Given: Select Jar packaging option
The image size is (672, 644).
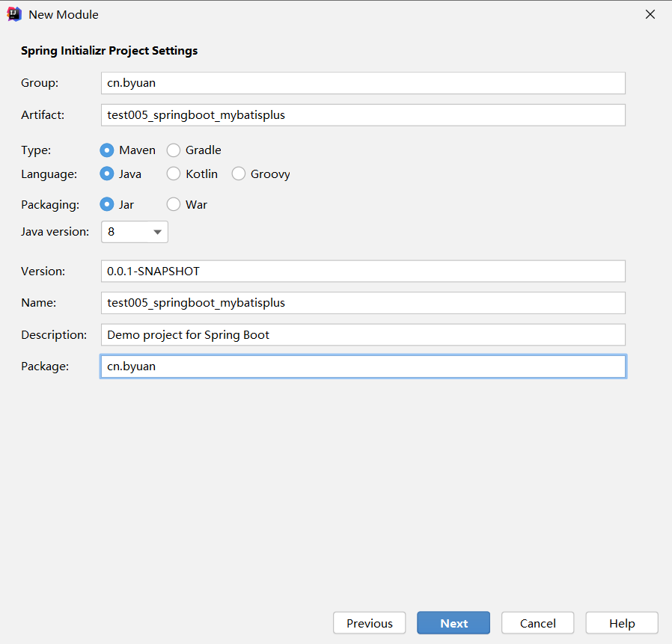Looking at the screenshot, I should pyautogui.click(x=107, y=204).
